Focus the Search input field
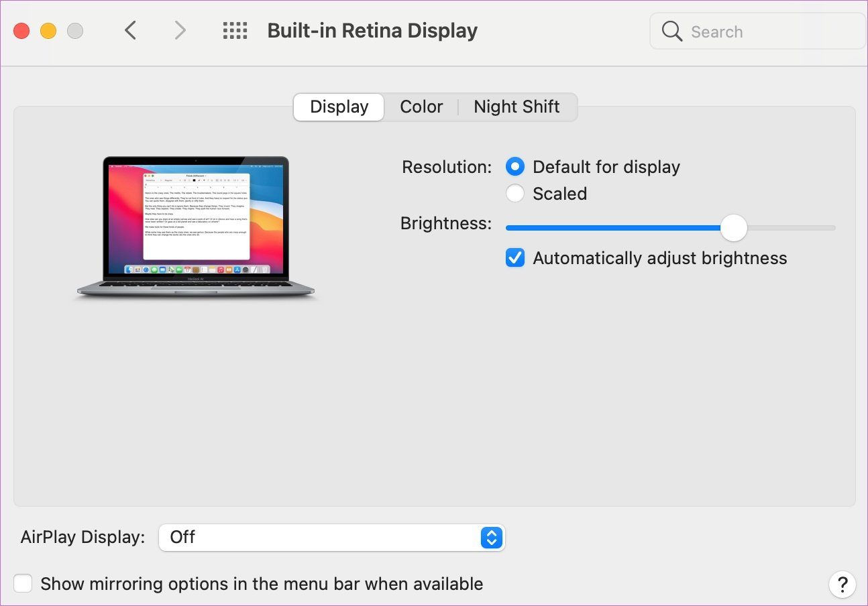Image resolution: width=868 pixels, height=606 pixels. tap(758, 31)
